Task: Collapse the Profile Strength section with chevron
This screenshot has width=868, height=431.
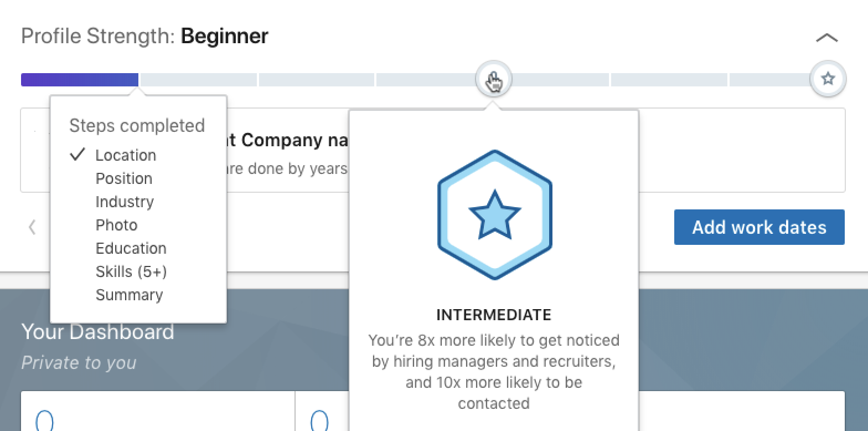Action: pos(826,38)
